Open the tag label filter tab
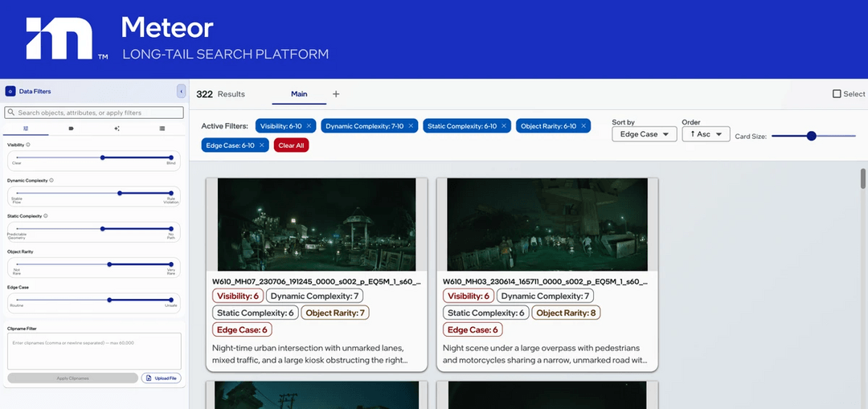The width and height of the screenshot is (868, 409). pos(71,129)
